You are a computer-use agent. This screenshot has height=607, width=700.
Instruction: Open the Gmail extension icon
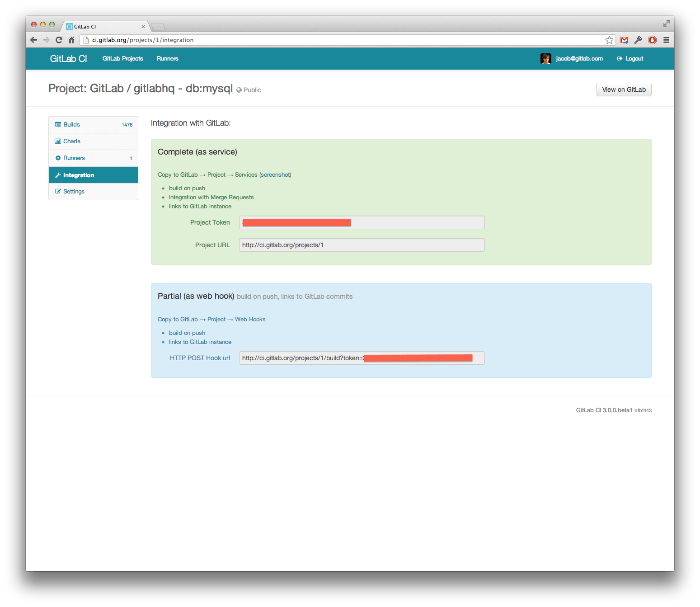(x=624, y=40)
